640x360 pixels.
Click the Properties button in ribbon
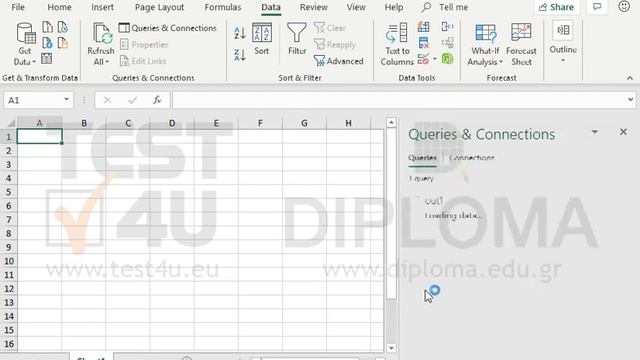click(144, 44)
